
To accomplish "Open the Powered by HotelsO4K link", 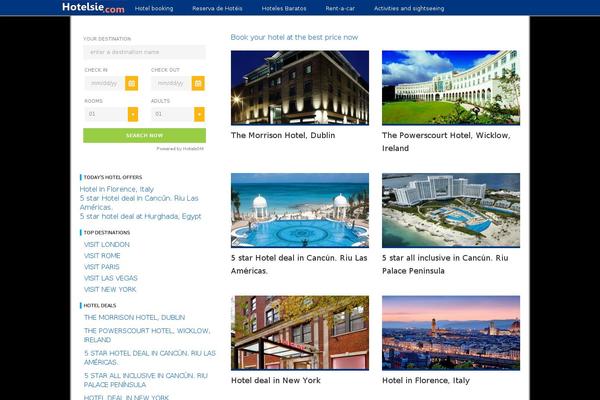I will pyautogui.click(x=180, y=149).
